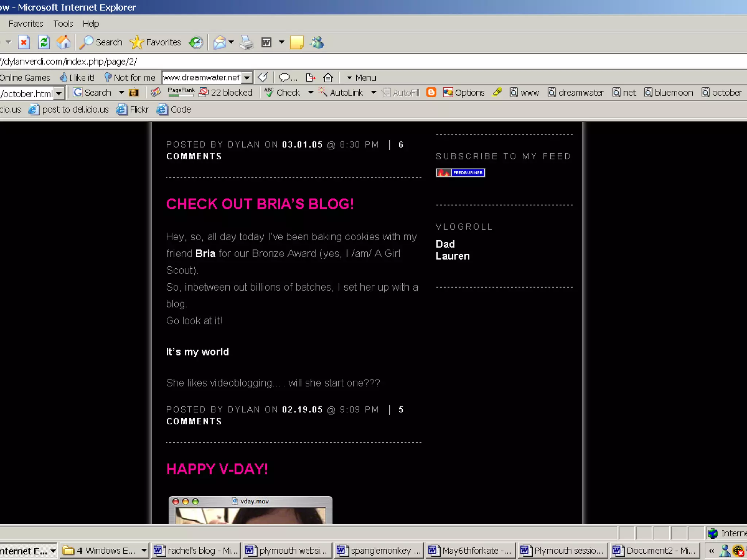Screen dimensions: 747x560
Task: Expand the Google Search dropdown arrow
Action: tap(121, 93)
